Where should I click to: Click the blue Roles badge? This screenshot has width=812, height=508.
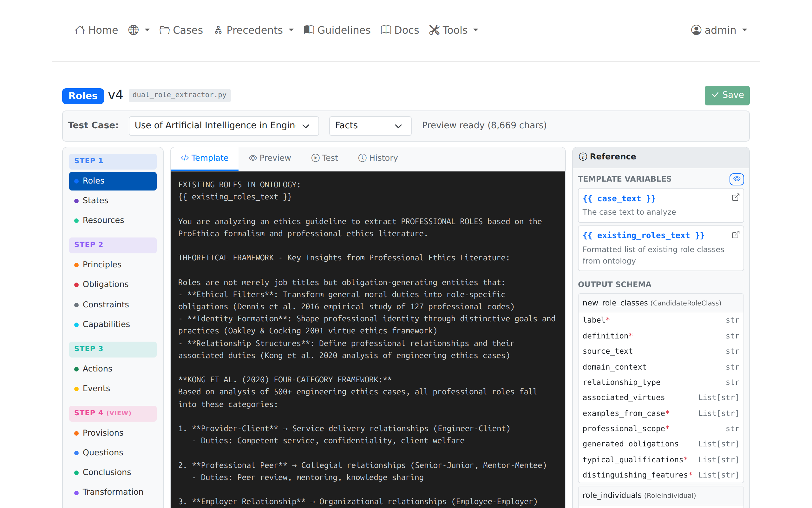(x=83, y=96)
